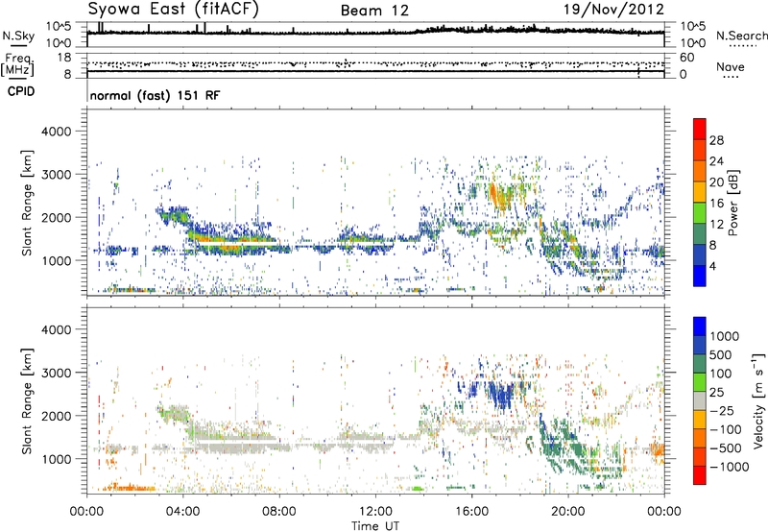This screenshot has width=768, height=532.
Task: Click the gray segment of velocity colorbar
Action: tap(700, 400)
